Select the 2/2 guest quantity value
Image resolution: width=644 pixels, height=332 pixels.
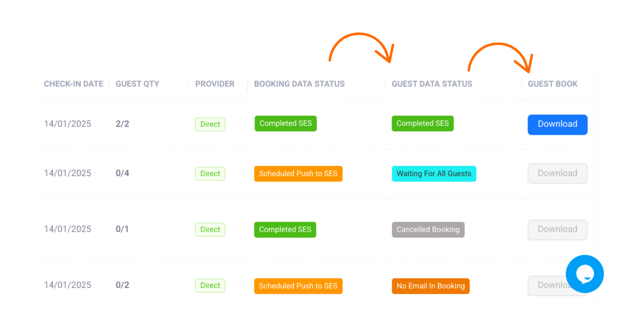tap(122, 124)
